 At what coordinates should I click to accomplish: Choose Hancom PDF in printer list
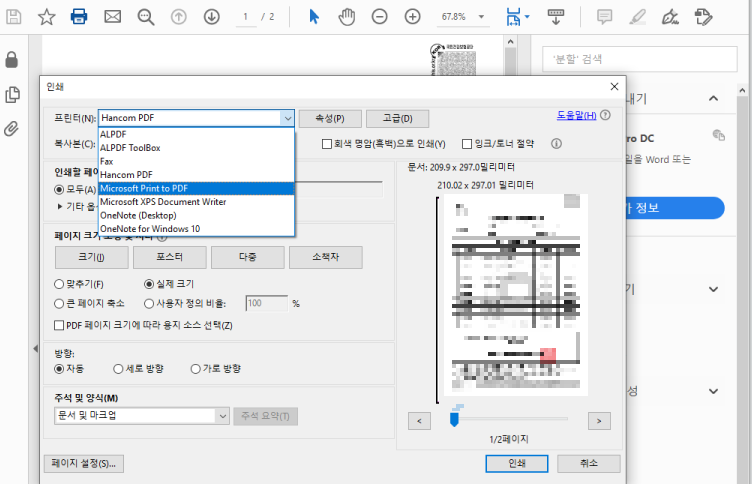pyautogui.click(x=196, y=175)
